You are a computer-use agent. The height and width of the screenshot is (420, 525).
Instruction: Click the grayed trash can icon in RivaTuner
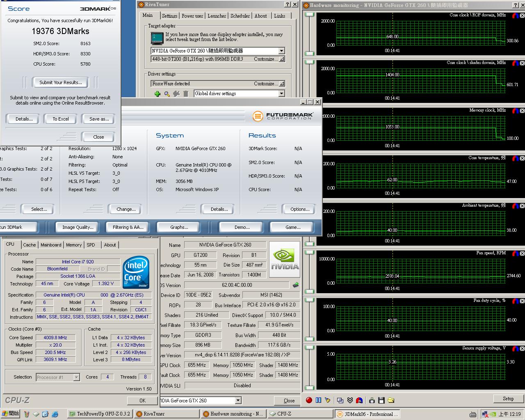click(186, 94)
